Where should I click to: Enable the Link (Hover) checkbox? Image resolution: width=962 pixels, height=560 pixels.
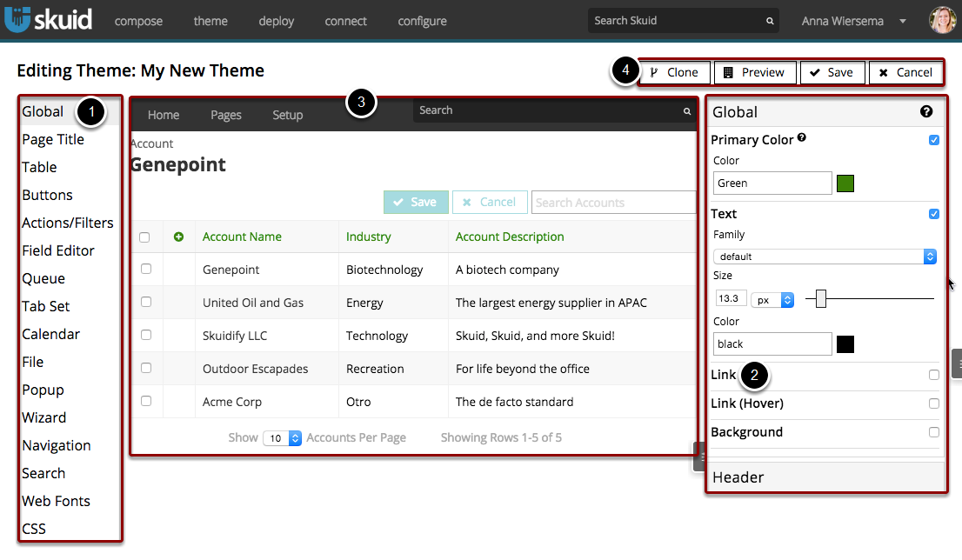pos(934,403)
